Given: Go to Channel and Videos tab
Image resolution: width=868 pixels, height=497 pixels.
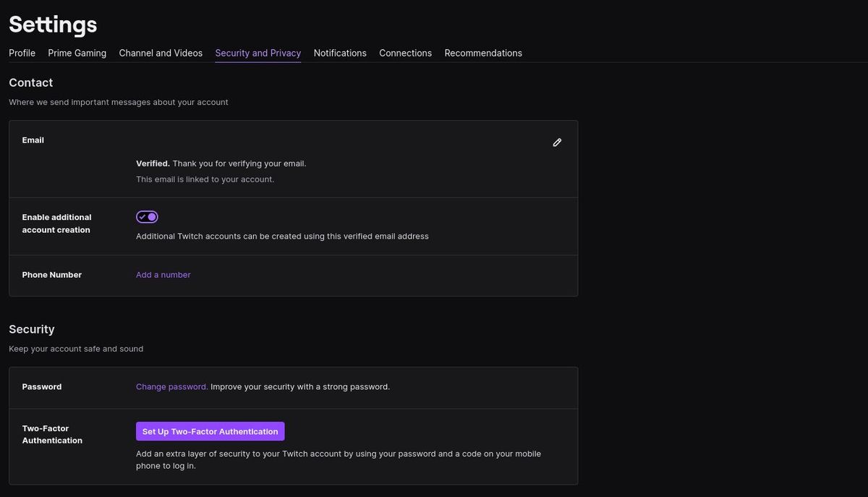Looking at the screenshot, I should pos(161,53).
